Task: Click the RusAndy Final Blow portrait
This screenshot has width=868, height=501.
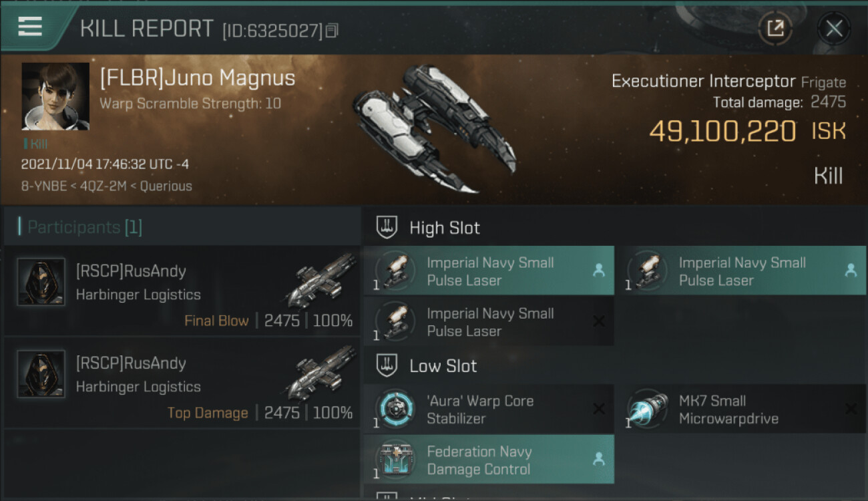Action: [41, 282]
